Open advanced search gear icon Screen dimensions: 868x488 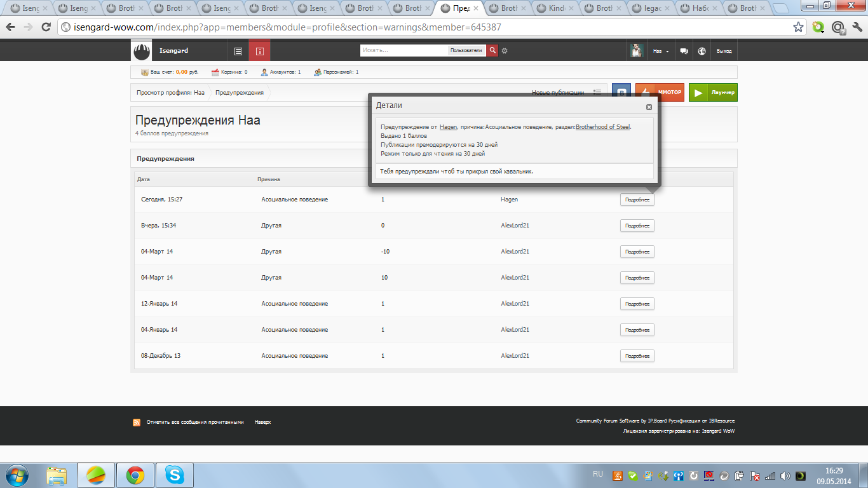click(x=505, y=51)
